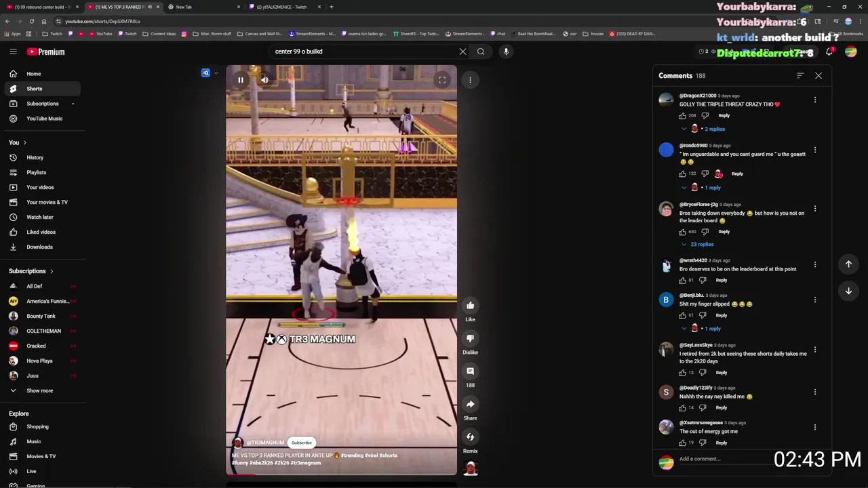
Task: Open Shopping under Explore
Action: (x=41, y=427)
